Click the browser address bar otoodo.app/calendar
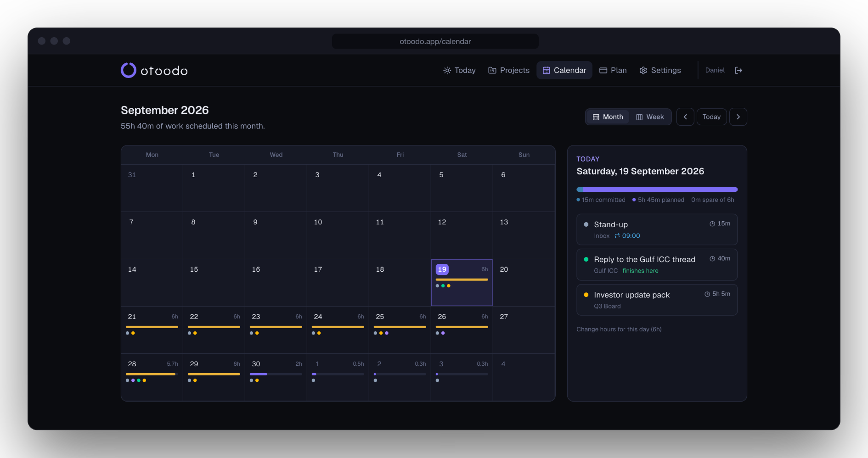Viewport: 868px width, 458px height. point(435,41)
